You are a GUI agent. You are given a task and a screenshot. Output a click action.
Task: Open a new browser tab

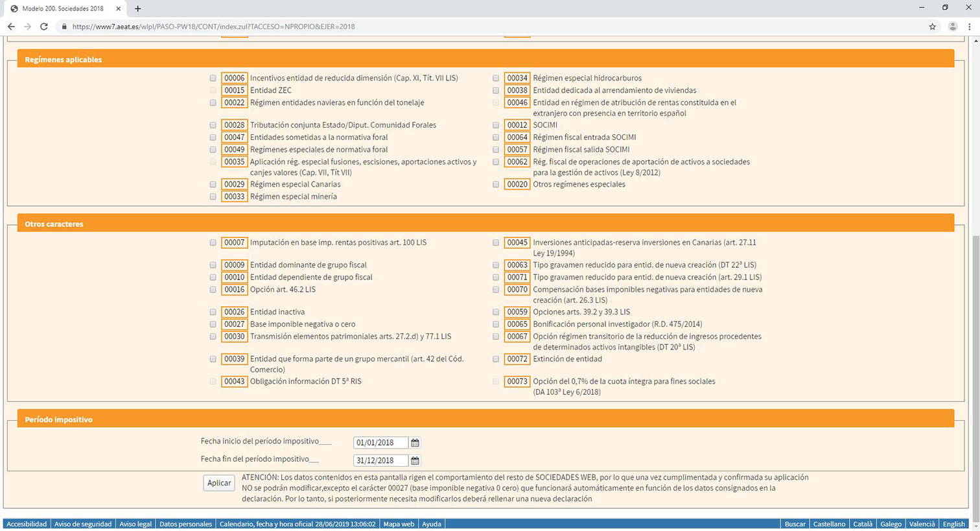(x=137, y=8)
